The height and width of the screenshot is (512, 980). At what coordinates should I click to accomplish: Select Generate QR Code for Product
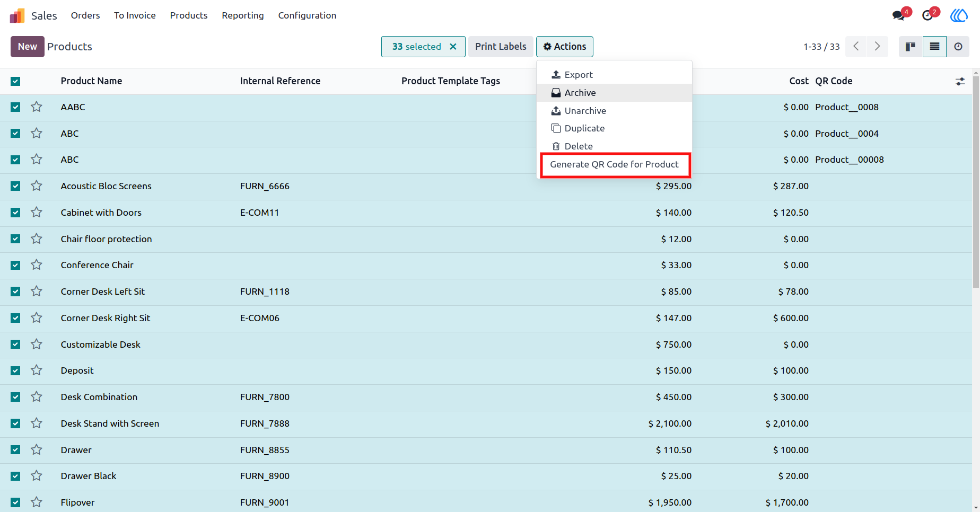[615, 165]
